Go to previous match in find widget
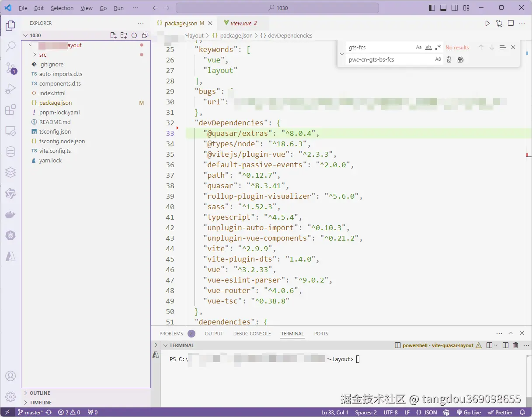The height and width of the screenshot is (417, 532). [481, 47]
